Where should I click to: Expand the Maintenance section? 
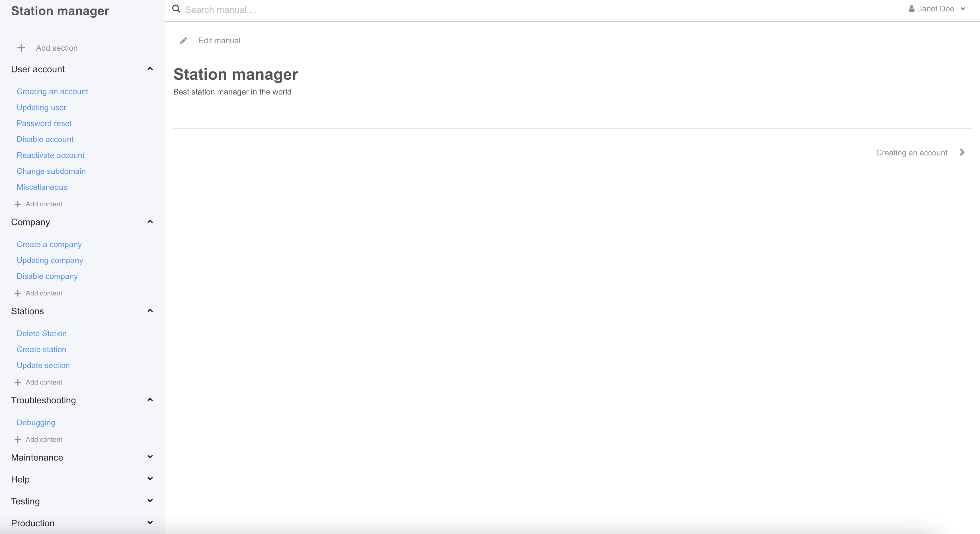(150, 457)
